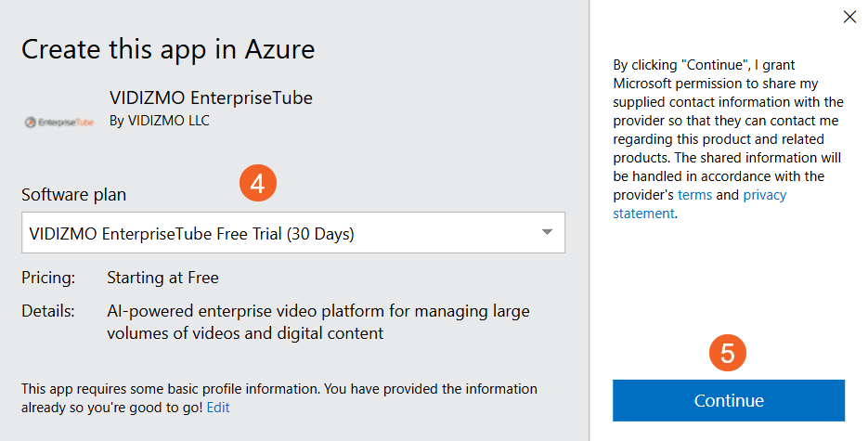Click the "Details:" label
868x441 pixels.
(x=48, y=311)
